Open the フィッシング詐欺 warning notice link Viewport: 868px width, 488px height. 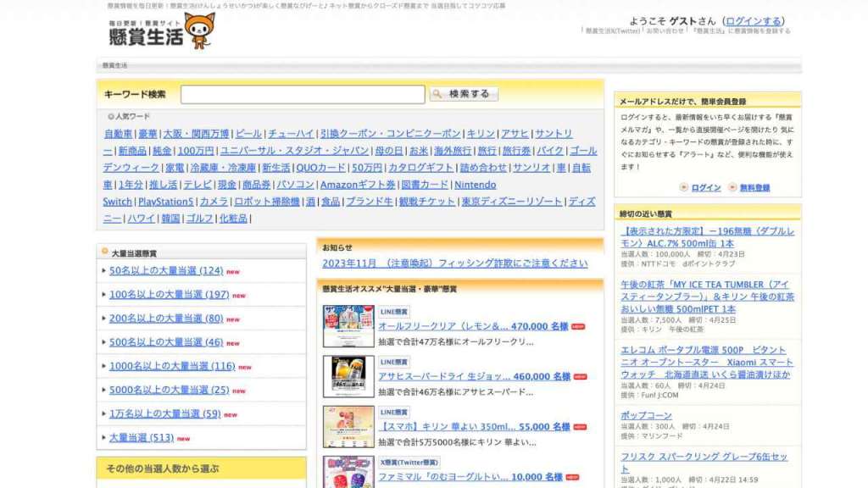[x=454, y=263]
